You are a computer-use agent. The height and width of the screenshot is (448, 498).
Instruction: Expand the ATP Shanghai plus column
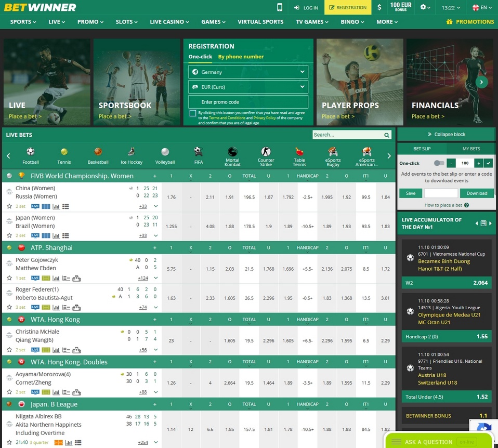(155, 248)
